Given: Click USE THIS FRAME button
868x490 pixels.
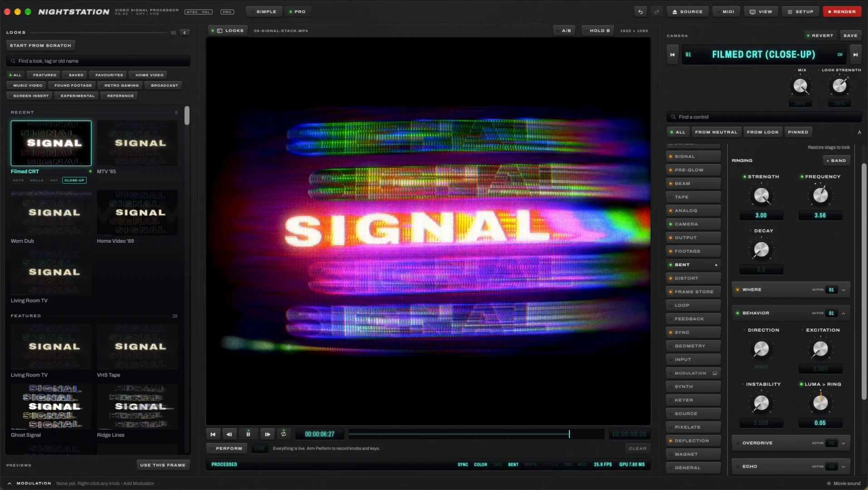Looking at the screenshot, I should 163,465.
